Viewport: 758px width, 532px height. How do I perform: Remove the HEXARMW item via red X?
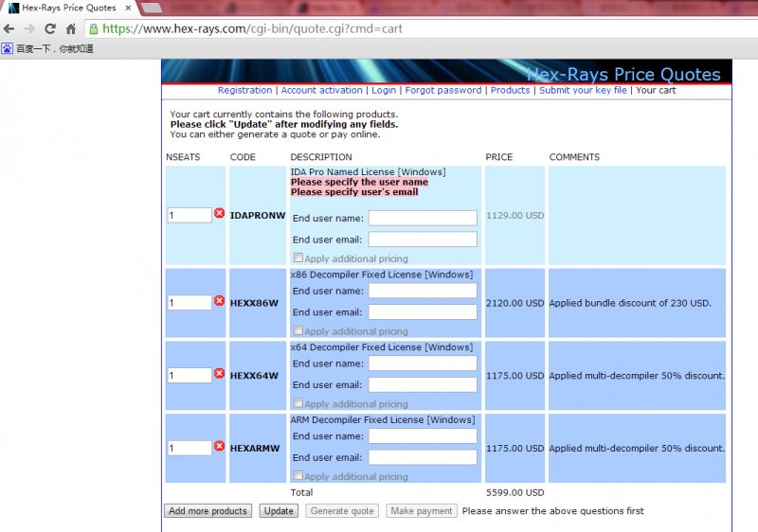click(x=219, y=446)
